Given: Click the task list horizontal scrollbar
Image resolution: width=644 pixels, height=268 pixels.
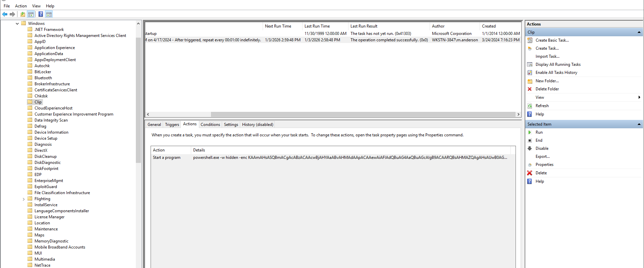Looking at the screenshot, I should pyautogui.click(x=362, y=115).
